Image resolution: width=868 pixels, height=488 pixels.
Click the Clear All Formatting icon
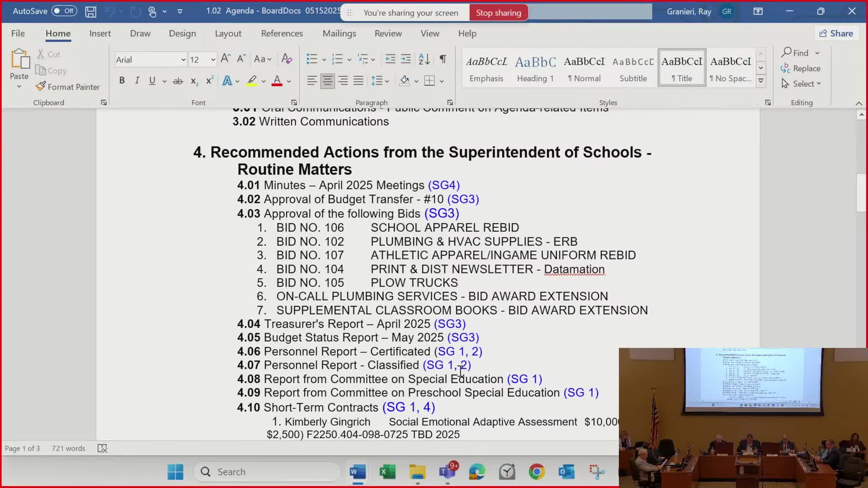tap(287, 59)
